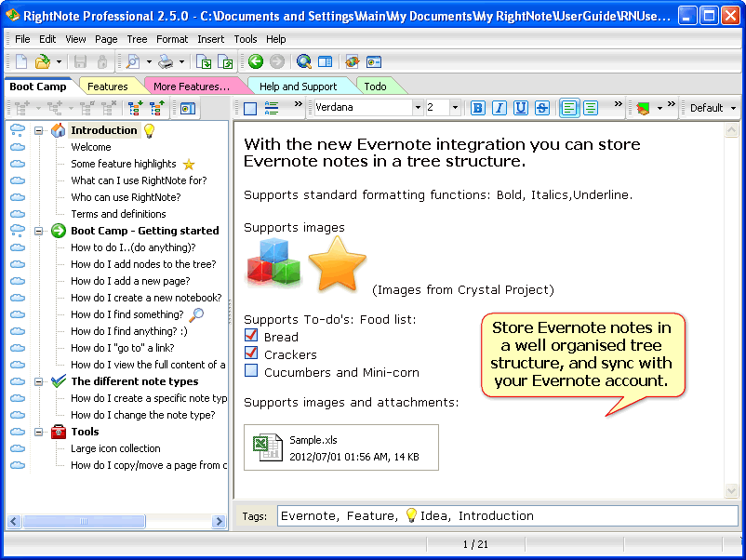Click the cloud icon next to Welcome row
The image size is (746, 560).
point(18,147)
